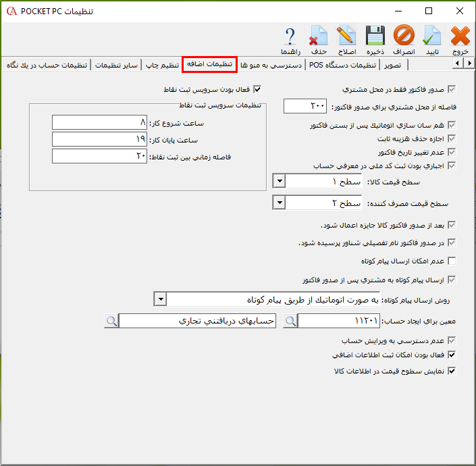This screenshot has height=466, width=476.
Task: Click the معین account code field ۱۱۲۰۱
Action: point(339,321)
